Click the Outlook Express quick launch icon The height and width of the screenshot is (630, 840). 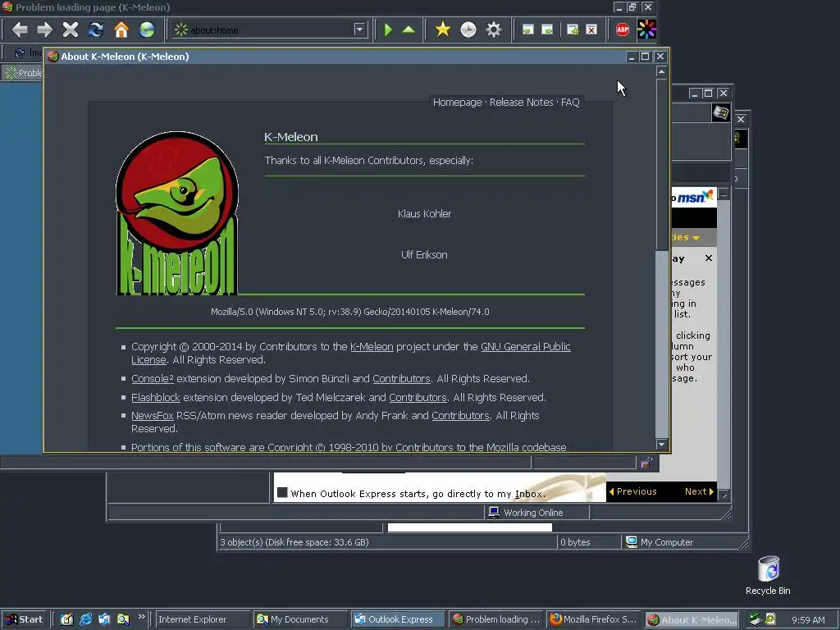[104, 619]
